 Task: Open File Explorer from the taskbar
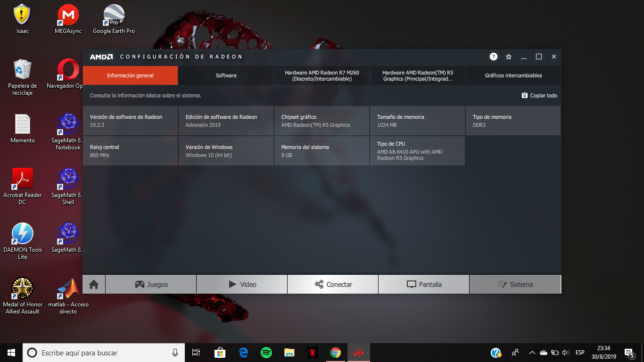[x=289, y=353]
